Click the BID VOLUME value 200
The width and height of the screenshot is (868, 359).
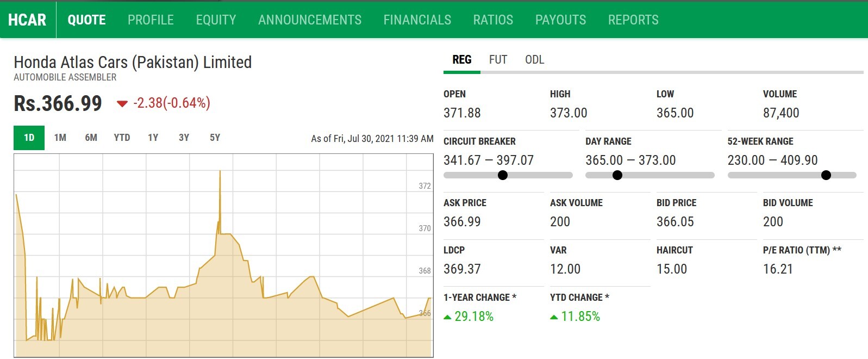click(x=773, y=222)
